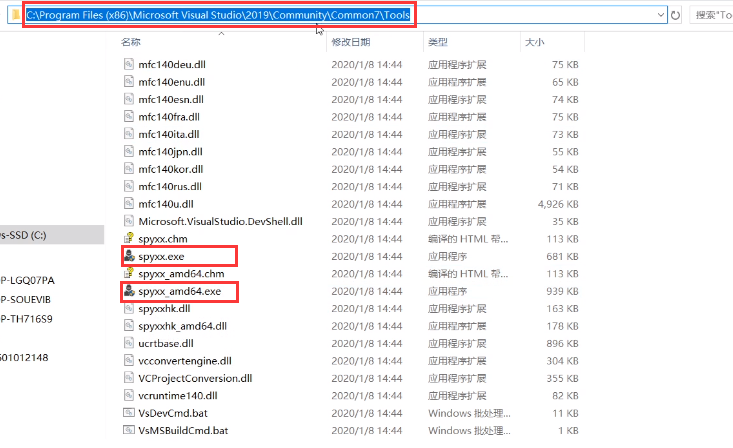Select the file name VsMSBuildCmd.bat

point(183,430)
